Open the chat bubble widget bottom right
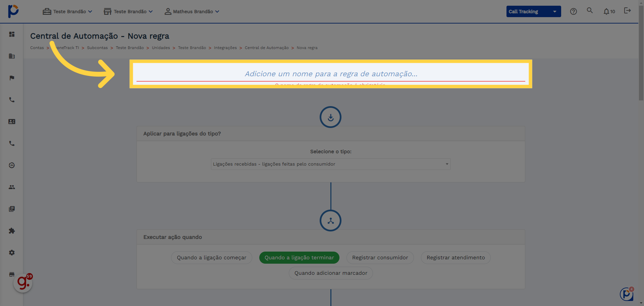 tap(627, 294)
